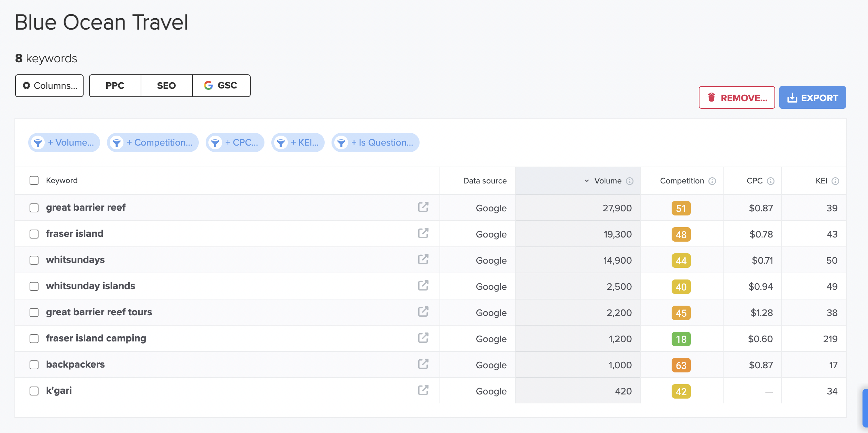Image resolution: width=868 pixels, height=433 pixels.
Task: Open external link for great barrier reef tours
Action: [423, 311]
